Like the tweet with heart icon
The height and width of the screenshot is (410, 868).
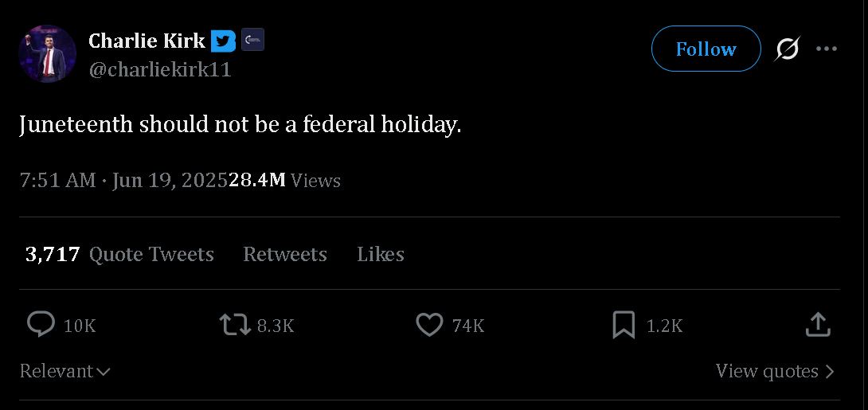(x=429, y=325)
